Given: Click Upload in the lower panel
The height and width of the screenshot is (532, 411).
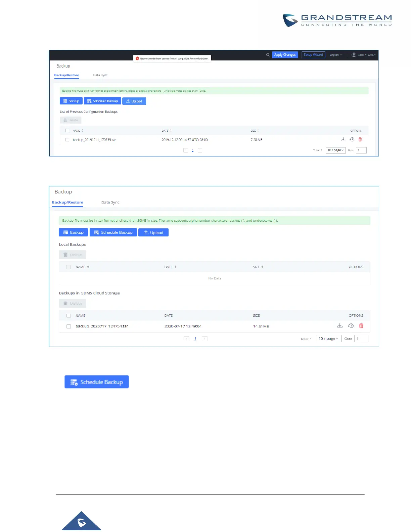Looking at the screenshot, I should click(x=153, y=232).
